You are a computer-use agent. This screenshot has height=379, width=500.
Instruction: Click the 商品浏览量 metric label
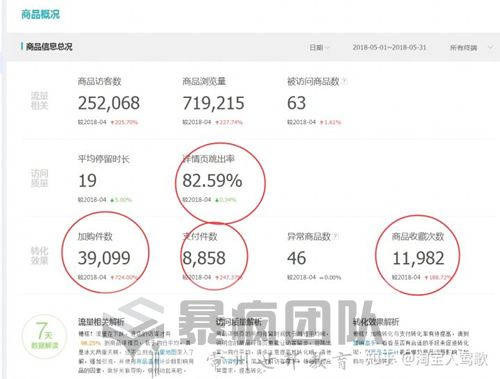click(204, 81)
